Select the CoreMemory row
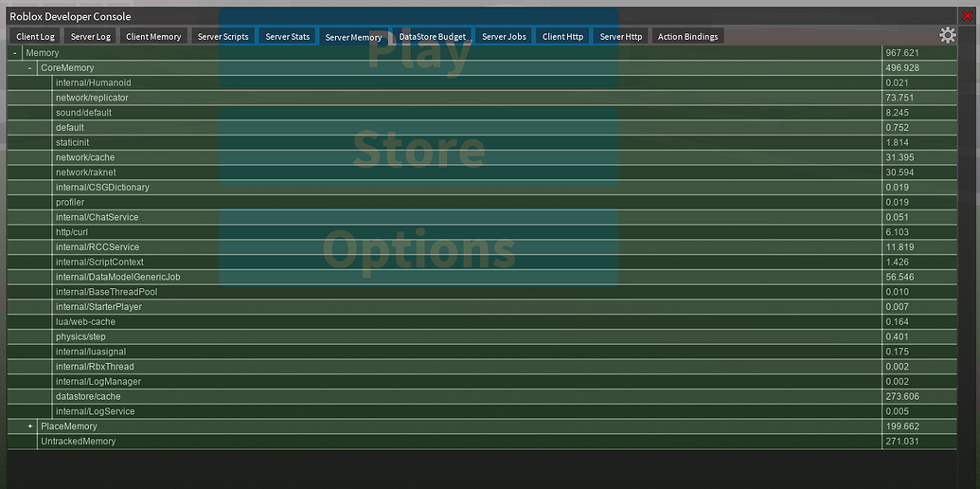Image resolution: width=980 pixels, height=489 pixels. coord(482,68)
